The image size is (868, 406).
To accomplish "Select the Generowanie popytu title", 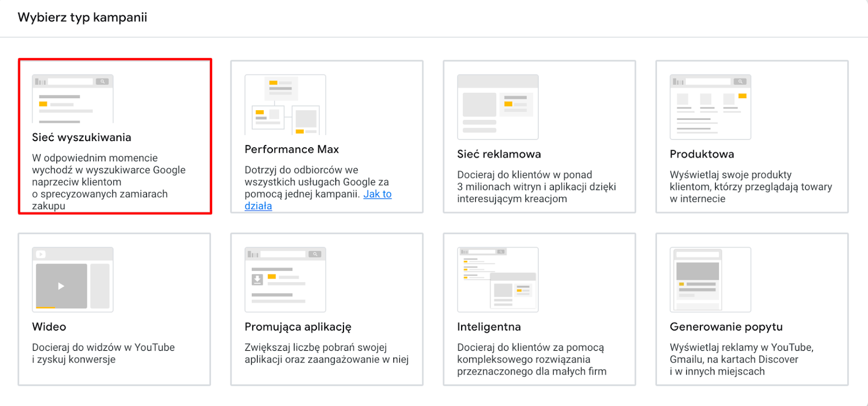I will pyautogui.click(x=726, y=327).
